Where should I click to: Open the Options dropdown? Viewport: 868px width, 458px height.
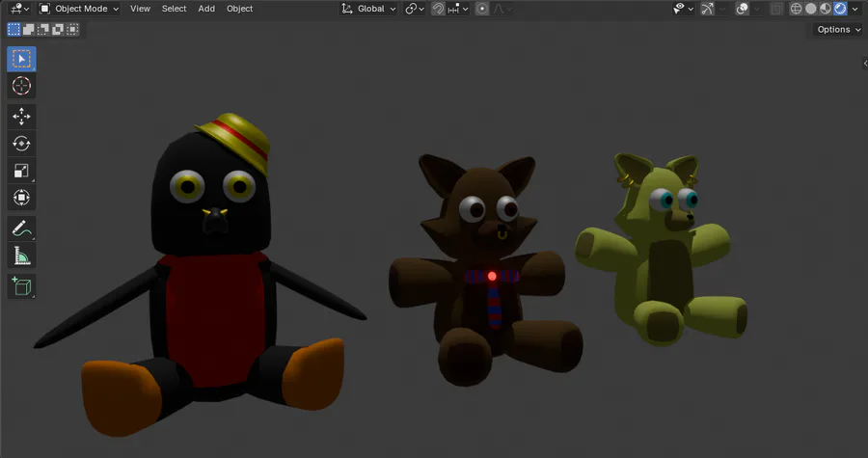[x=839, y=29]
